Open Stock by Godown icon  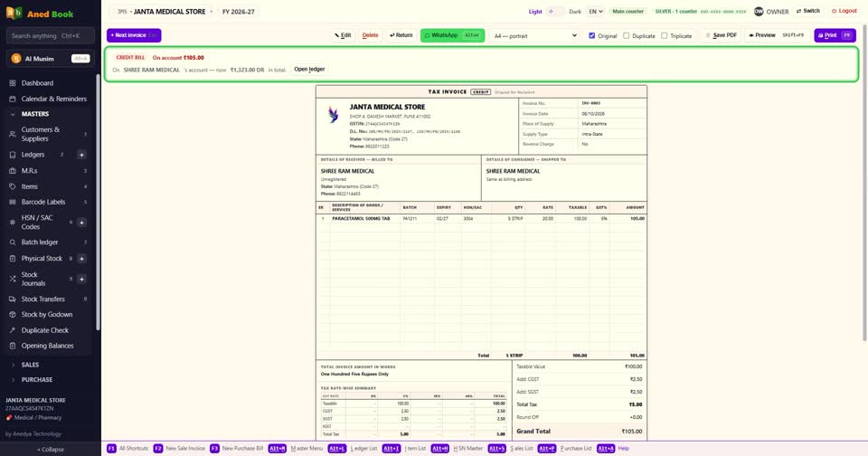tap(12, 315)
